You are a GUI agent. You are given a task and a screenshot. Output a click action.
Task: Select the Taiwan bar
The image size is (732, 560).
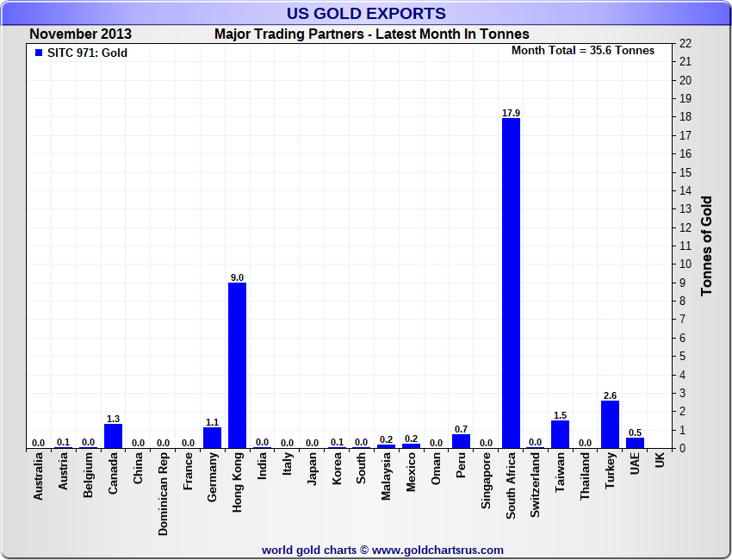[x=561, y=435]
